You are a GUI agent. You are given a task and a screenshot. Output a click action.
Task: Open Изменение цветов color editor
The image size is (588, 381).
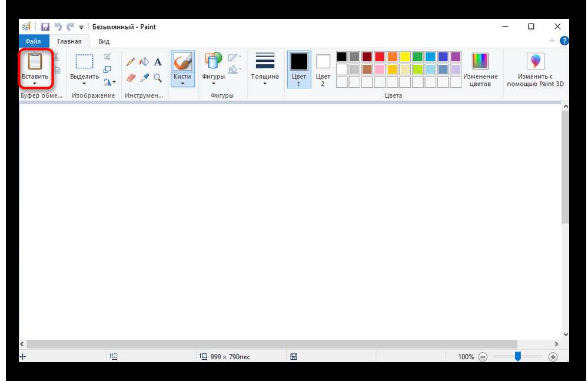coord(480,69)
